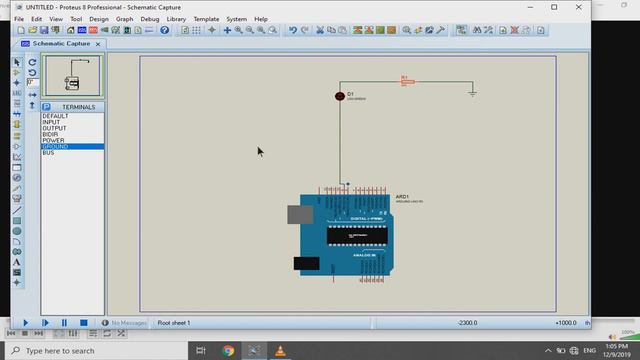Cut the selection with the scissors icon
Viewport: 640px width, 360px height.
(320, 30)
